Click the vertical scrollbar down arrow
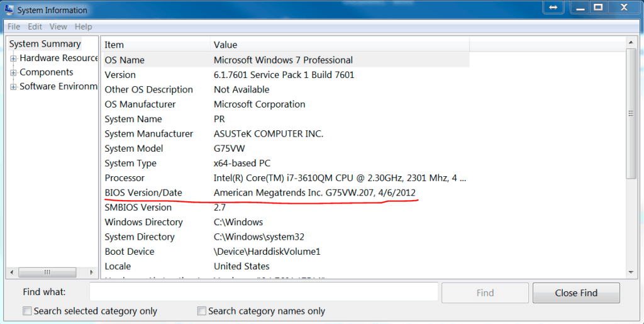Image resolution: width=644 pixels, height=324 pixels. coord(631,272)
